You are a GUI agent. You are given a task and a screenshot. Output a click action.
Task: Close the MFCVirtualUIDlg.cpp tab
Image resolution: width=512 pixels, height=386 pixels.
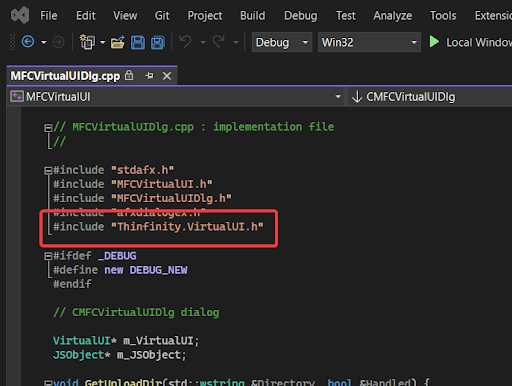(167, 76)
